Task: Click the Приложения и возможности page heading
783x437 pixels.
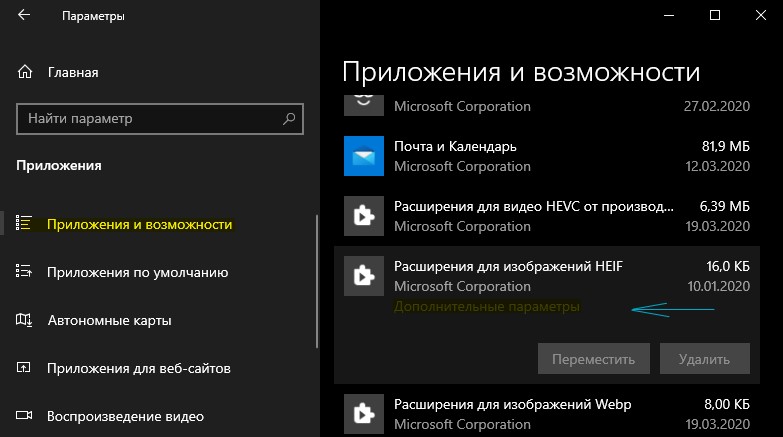Action: [521, 72]
